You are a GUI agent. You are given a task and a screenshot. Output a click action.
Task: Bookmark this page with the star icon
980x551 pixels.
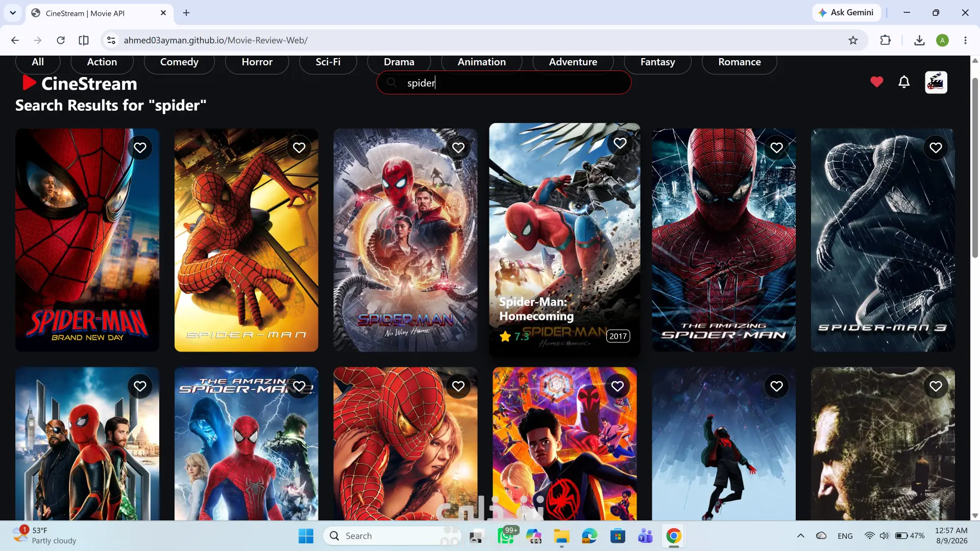tap(853, 40)
